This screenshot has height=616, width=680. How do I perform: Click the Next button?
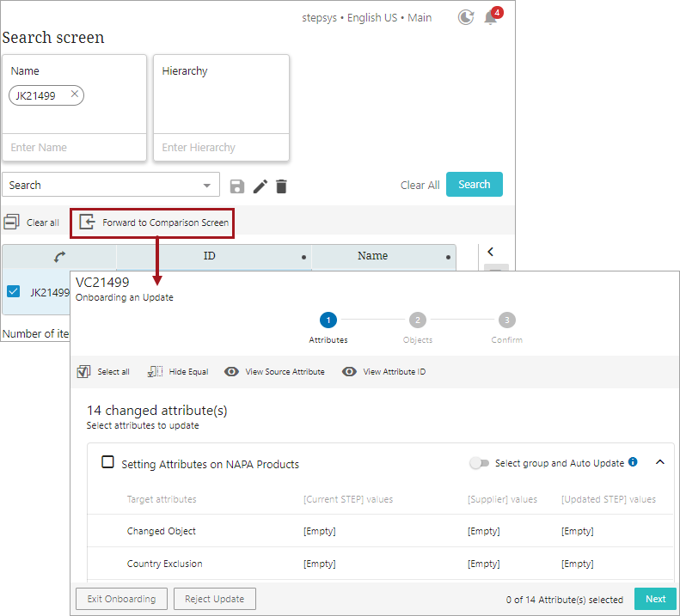point(655,599)
